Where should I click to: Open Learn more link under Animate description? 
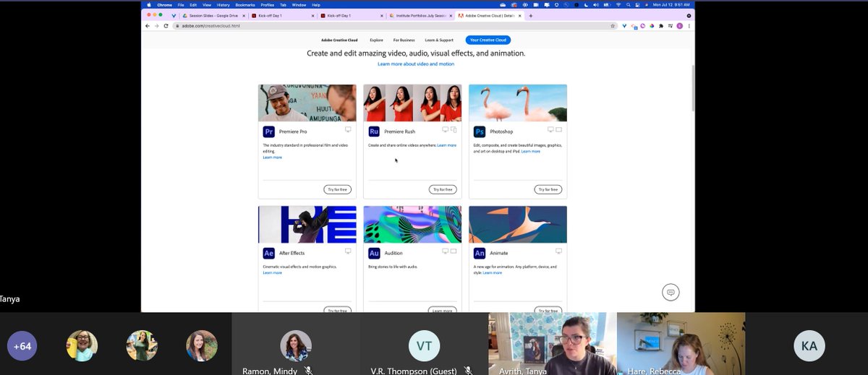[493, 272]
